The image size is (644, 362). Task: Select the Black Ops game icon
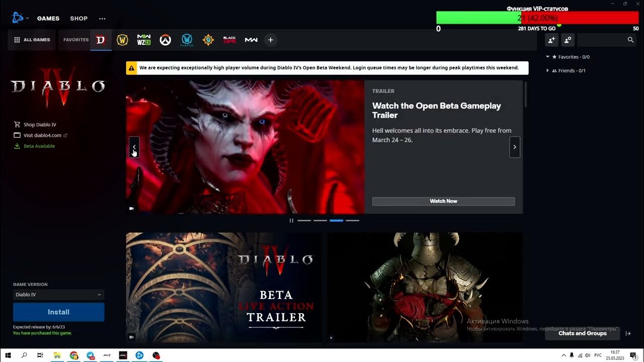229,40
